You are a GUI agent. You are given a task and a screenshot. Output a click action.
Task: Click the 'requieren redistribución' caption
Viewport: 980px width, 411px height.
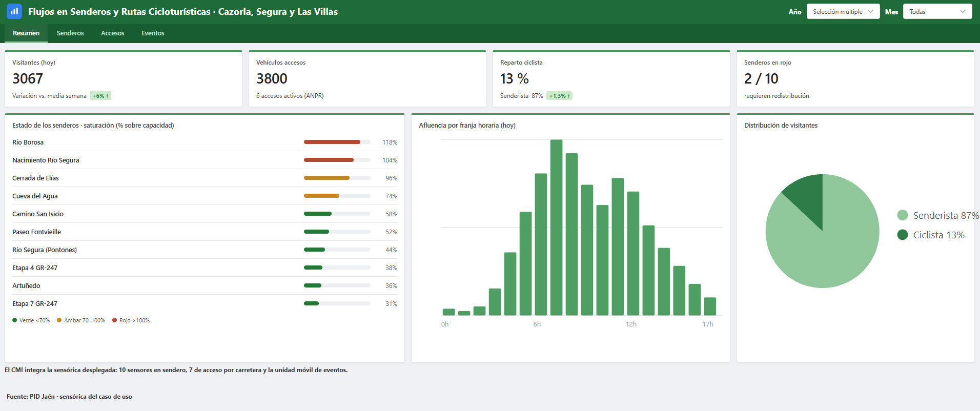(x=777, y=96)
